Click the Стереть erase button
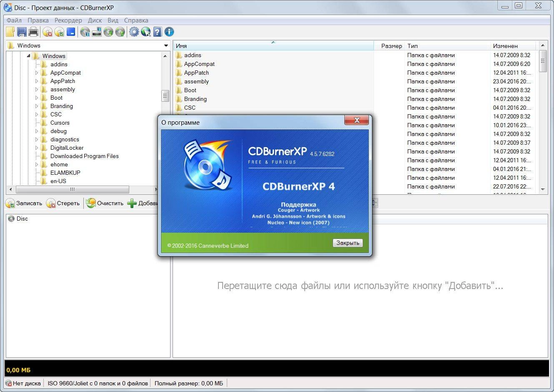 (x=63, y=203)
